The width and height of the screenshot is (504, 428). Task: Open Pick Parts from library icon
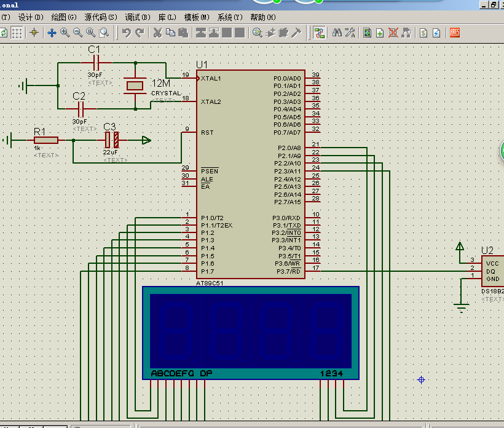[x=258, y=33]
